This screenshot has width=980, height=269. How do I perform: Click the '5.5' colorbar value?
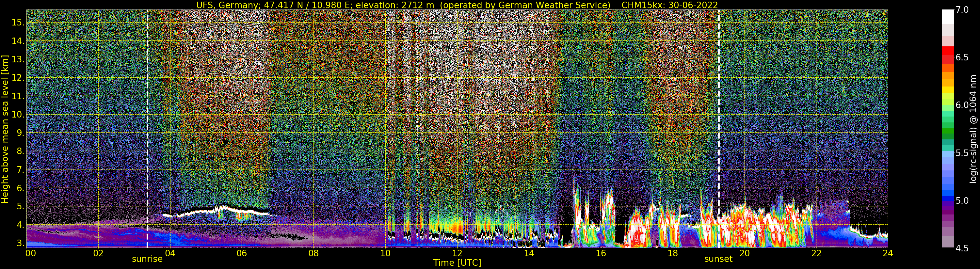962,153
